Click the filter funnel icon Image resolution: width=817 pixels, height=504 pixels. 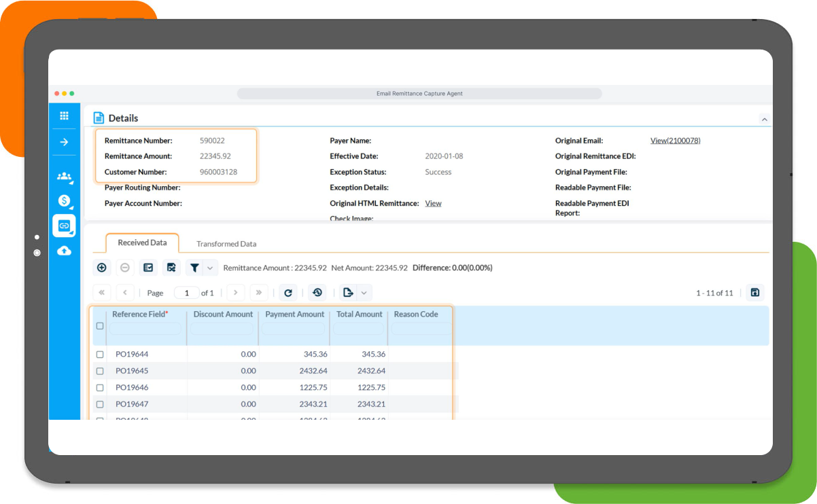coord(194,268)
